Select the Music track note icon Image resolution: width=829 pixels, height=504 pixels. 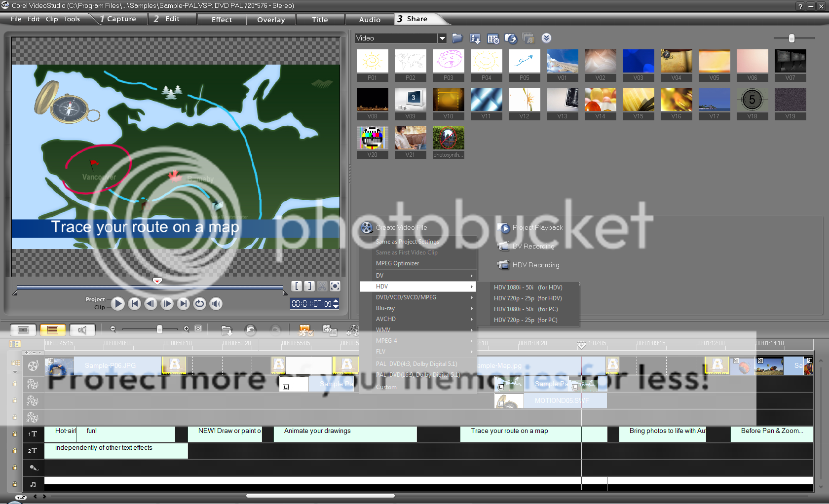[33, 484]
